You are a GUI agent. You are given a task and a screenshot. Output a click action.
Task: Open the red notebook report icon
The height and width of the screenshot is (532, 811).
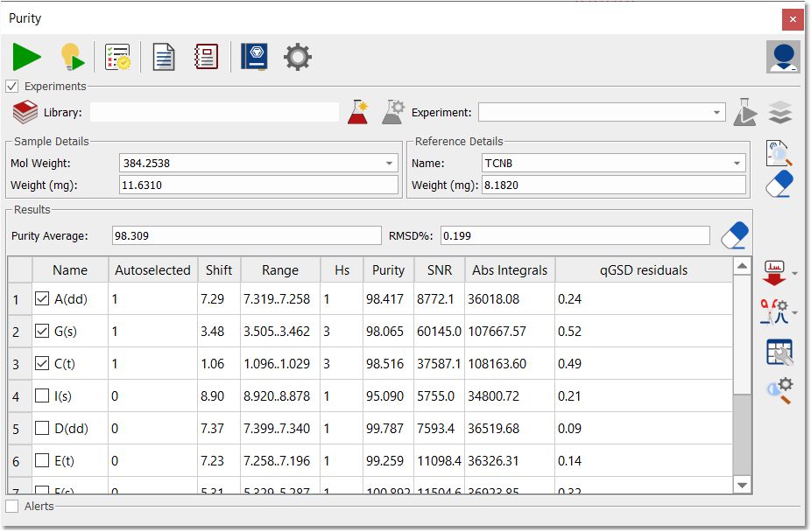[x=207, y=57]
